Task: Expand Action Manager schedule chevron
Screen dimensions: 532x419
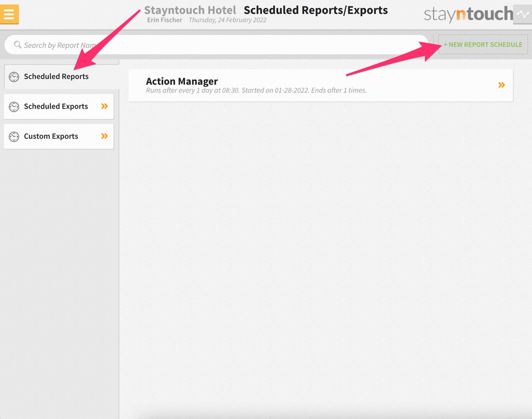Action: pos(501,85)
